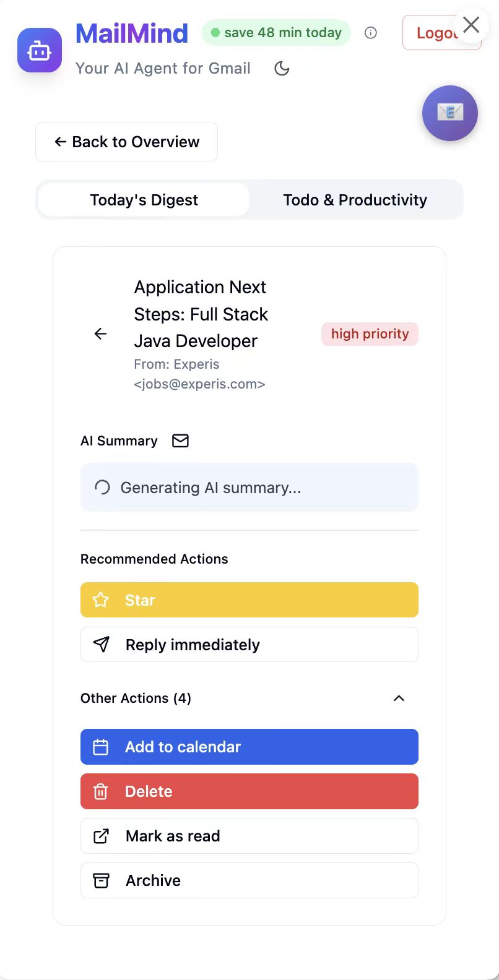Click the save 48 min today badge

(x=276, y=32)
